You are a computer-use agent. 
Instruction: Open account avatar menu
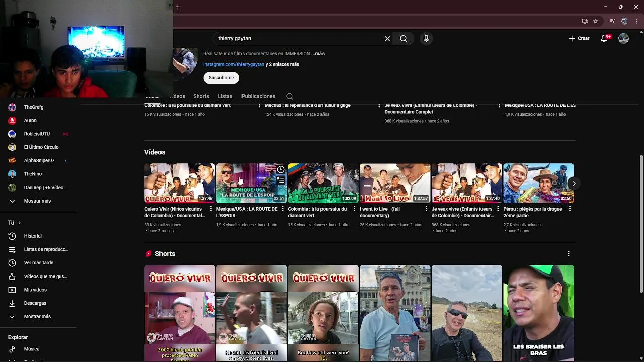[x=623, y=38]
